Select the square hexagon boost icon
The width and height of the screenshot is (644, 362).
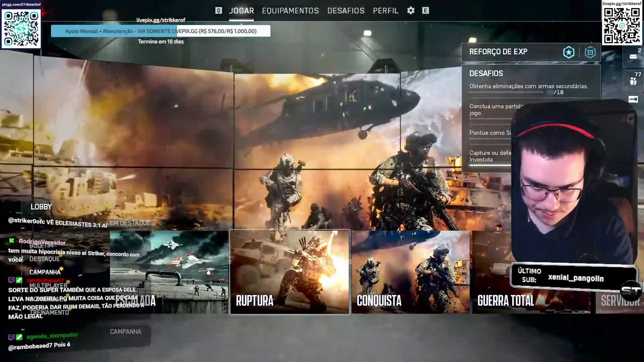[x=590, y=52]
